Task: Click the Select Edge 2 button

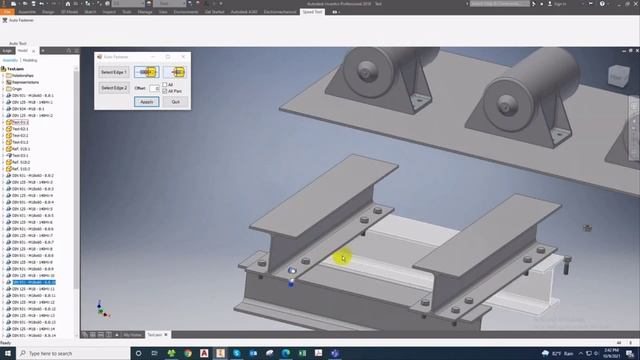Action: (114, 88)
